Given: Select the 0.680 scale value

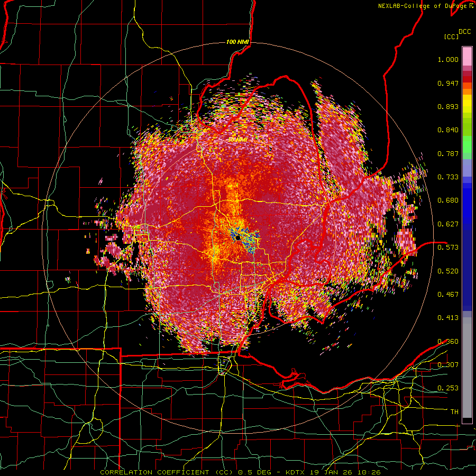Looking at the screenshot, I should pos(448,200).
